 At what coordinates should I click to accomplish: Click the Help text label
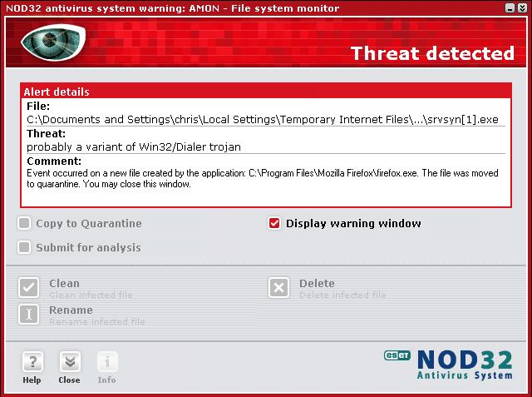(x=32, y=380)
